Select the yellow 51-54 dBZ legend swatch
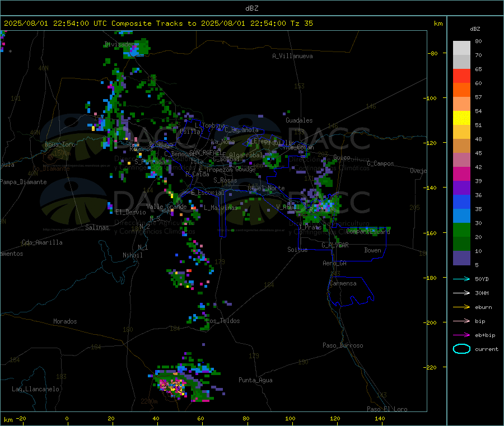Viewport: 504px width, 426px height. tap(461, 118)
